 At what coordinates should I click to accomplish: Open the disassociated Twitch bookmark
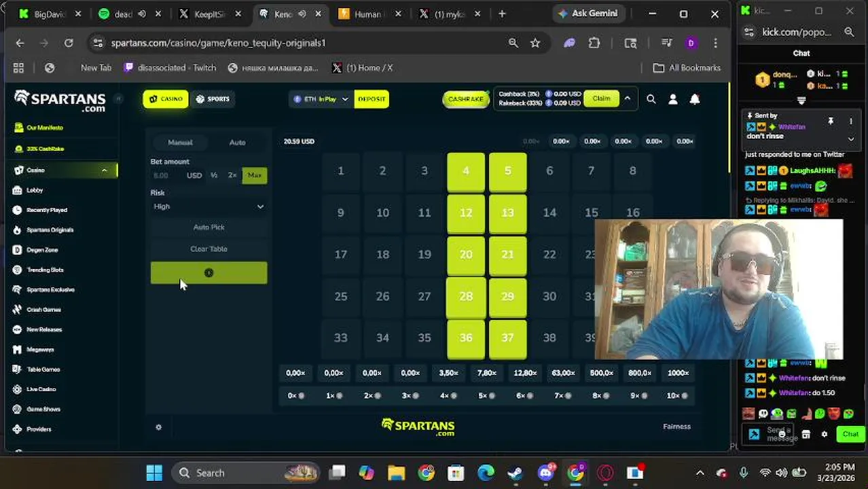(x=170, y=68)
